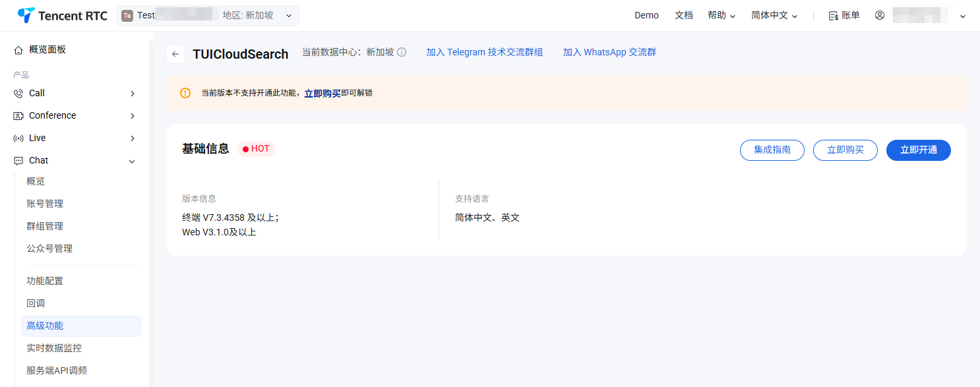980x387 pixels.
Task: Open 实时数据监控 in the sidebar
Action: point(54,348)
